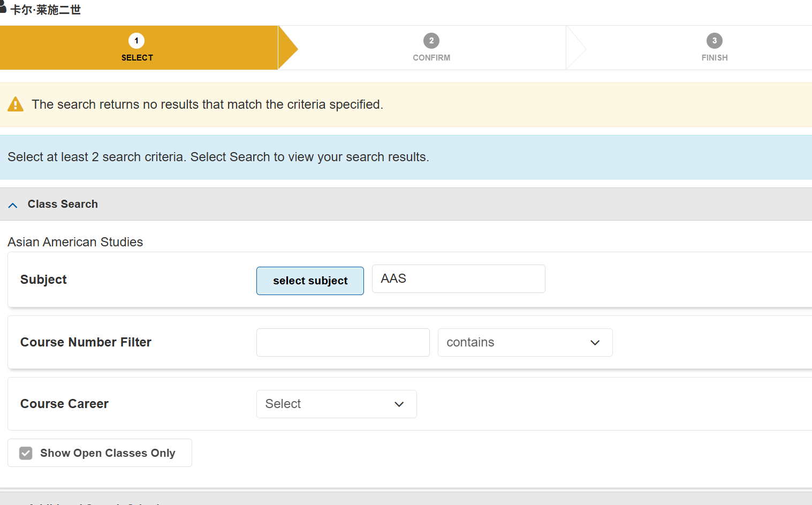The height and width of the screenshot is (505, 812).
Task: Click the step 3 number circle
Action: tap(714, 41)
